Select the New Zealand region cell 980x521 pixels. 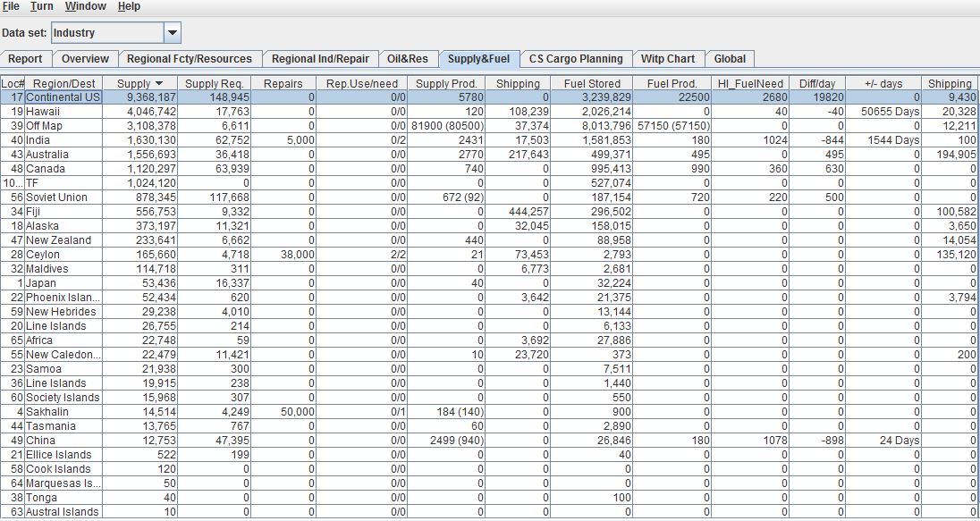tap(63, 239)
